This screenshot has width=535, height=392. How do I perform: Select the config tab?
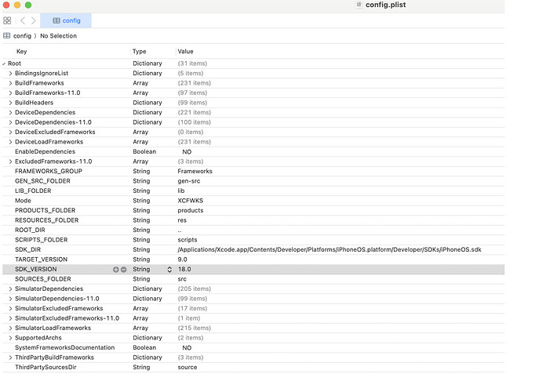pos(66,20)
